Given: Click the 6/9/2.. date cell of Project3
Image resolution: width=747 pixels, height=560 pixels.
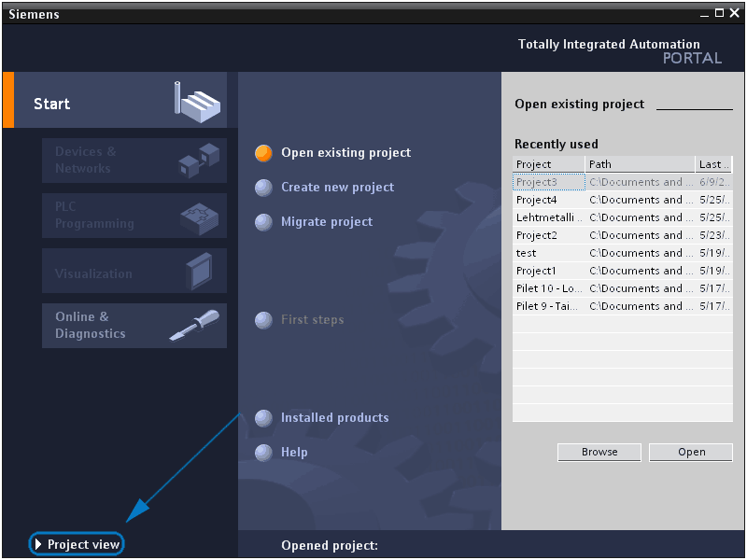Looking at the screenshot, I should tap(714, 182).
